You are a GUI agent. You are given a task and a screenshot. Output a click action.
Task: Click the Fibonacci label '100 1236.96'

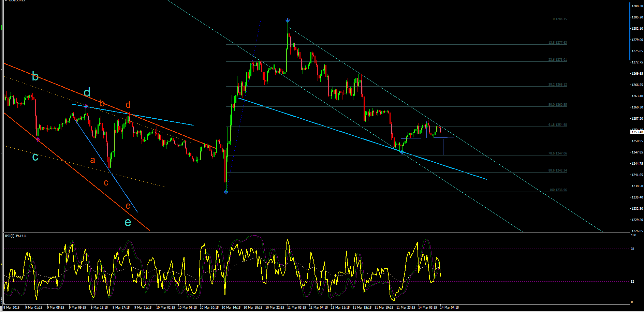[x=558, y=190]
